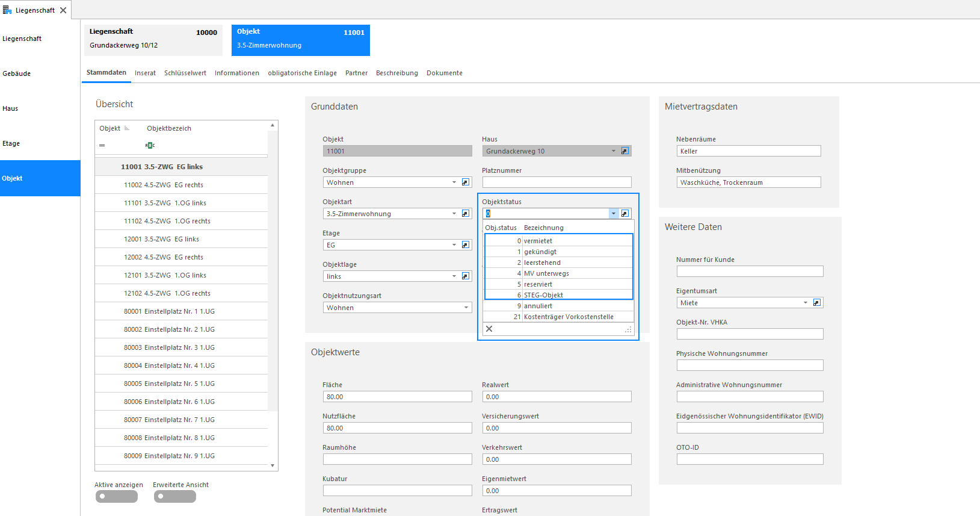Expand the Objektart dropdown arrow
Image resolution: width=980 pixels, height=516 pixels.
[454, 214]
